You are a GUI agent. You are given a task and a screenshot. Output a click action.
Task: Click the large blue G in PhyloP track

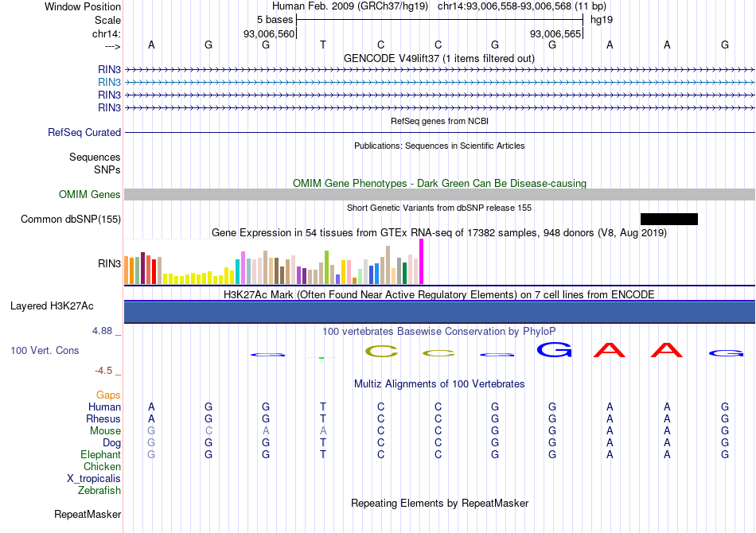click(554, 349)
